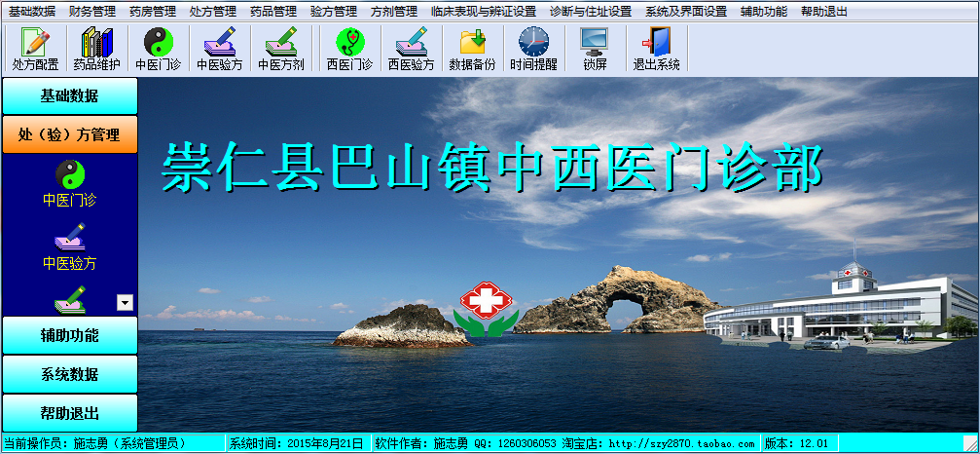Screen dimensions: 980x454
Task: Open the 帮助退出 menu
Action: 824,12
